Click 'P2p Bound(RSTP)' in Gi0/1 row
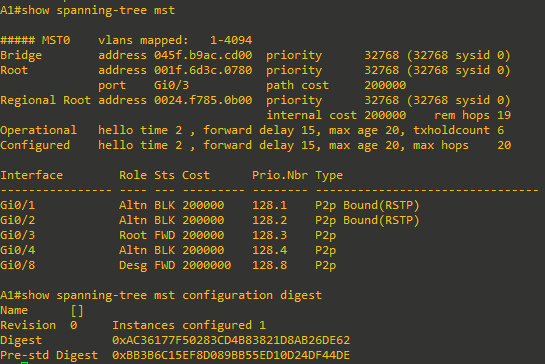Image resolution: width=545 pixels, height=364 pixels. (367, 205)
